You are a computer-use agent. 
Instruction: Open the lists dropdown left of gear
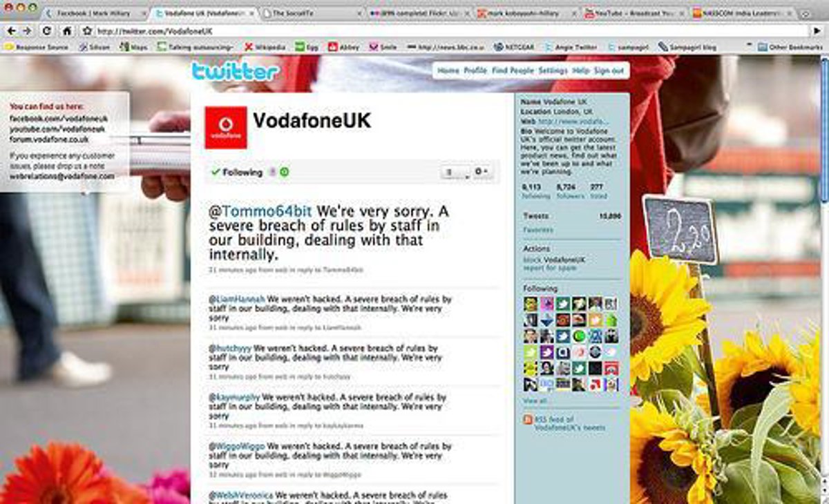pyautogui.click(x=454, y=172)
